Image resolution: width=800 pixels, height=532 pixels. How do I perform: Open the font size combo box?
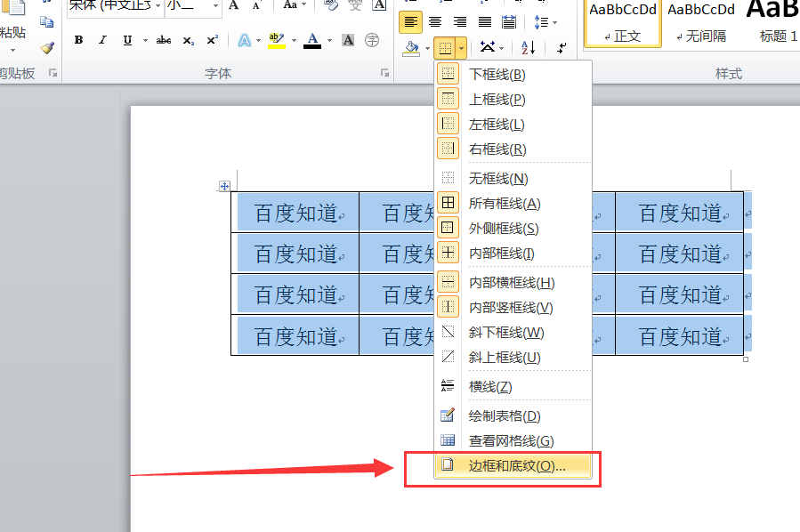coord(193,6)
